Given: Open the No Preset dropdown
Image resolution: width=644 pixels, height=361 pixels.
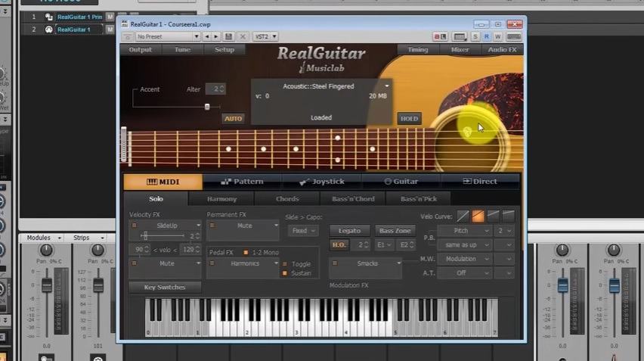Looking at the screenshot, I should pyautogui.click(x=168, y=36).
